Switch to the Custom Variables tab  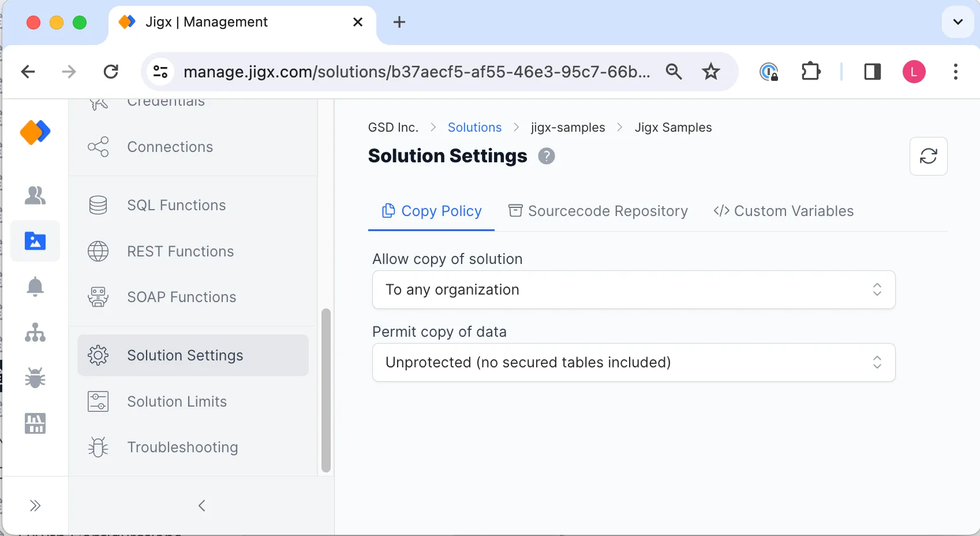(x=783, y=211)
